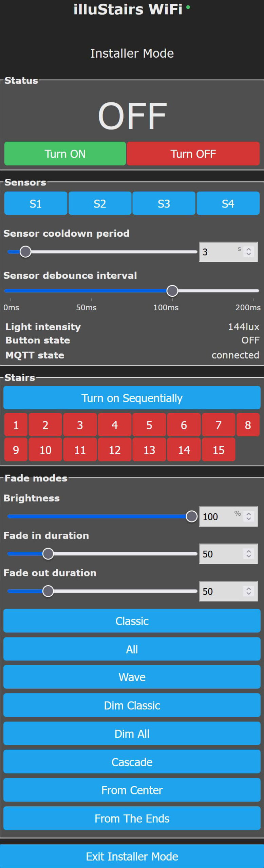This screenshot has width=264, height=868.
Task: Toggle stair number 12
Action: [x=115, y=450]
